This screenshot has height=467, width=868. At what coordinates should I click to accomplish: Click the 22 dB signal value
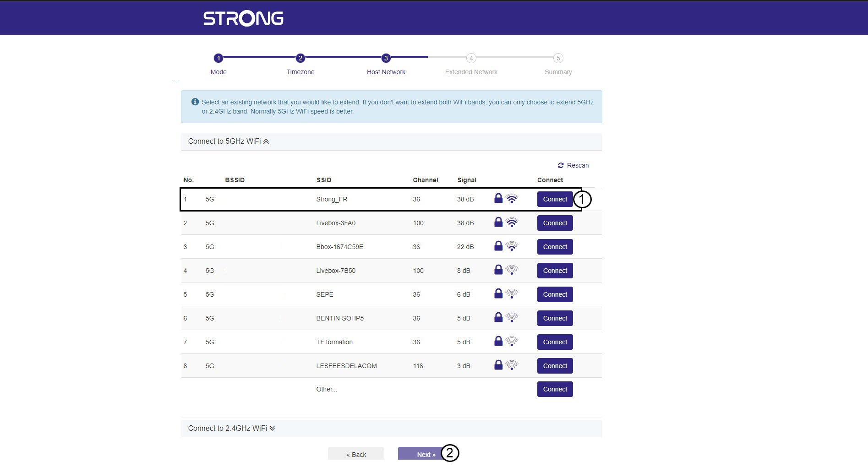465,247
